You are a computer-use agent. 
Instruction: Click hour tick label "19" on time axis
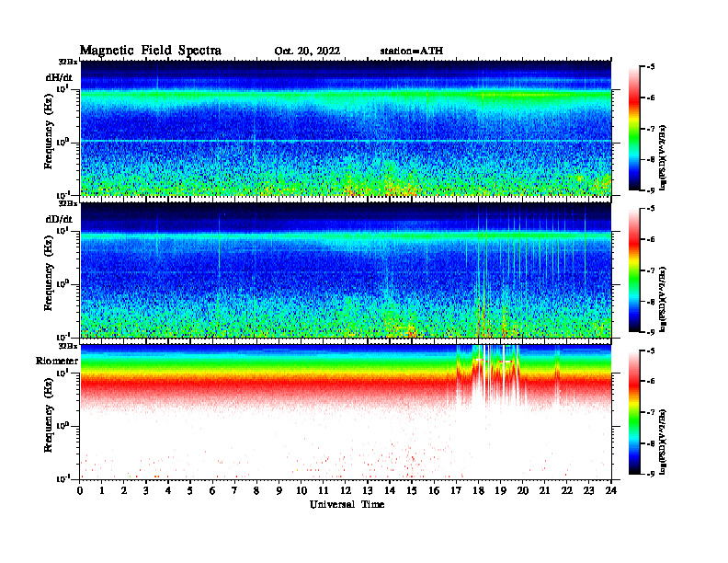[500, 491]
